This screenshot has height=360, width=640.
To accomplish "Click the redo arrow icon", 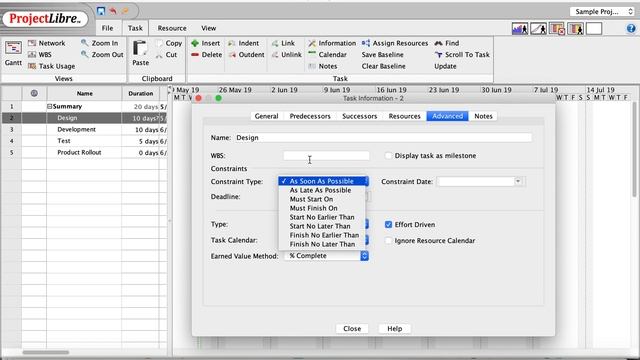I will point(125,11).
